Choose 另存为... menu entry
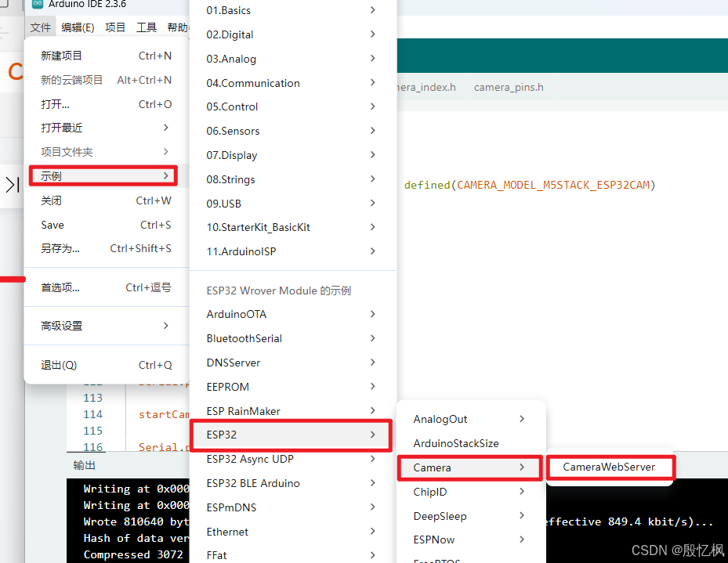The width and height of the screenshot is (728, 563). (107, 248)
